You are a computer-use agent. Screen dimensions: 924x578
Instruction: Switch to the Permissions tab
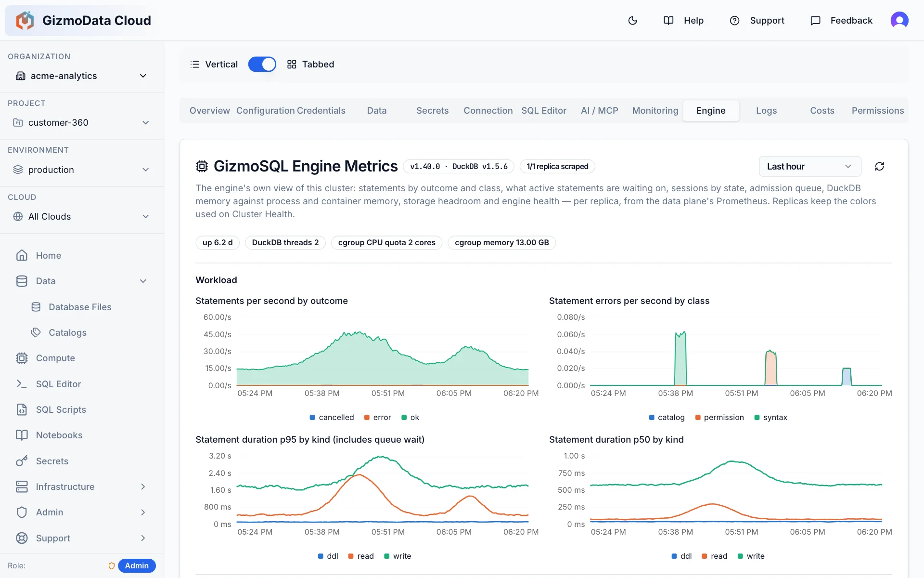pyautogui.click(x=878, y=110)
